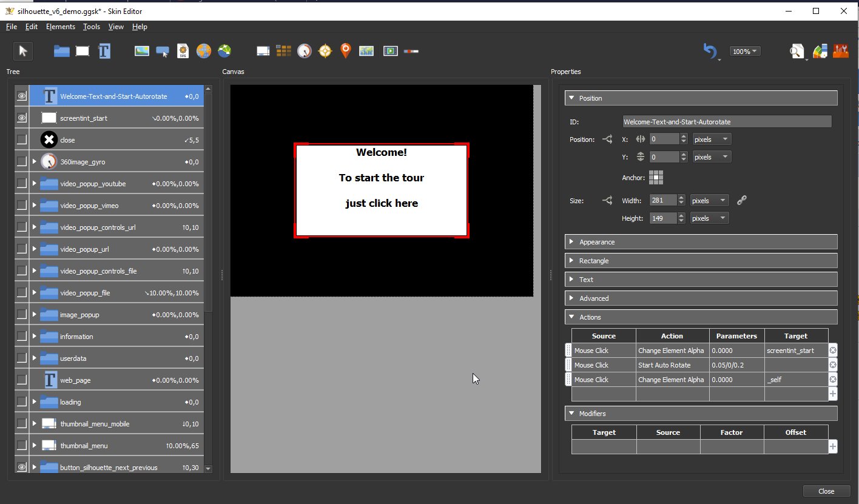This screenshot has height=504, width=859.
Task: Toggle visibility of screentint_start
Action: point(22,118)
